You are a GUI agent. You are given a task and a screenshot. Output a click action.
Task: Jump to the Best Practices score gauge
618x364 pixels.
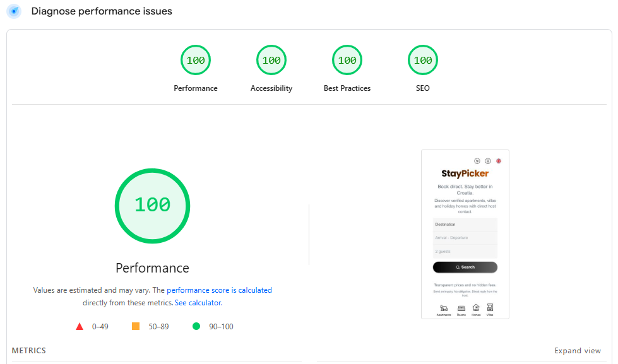(x=347, y=61)
